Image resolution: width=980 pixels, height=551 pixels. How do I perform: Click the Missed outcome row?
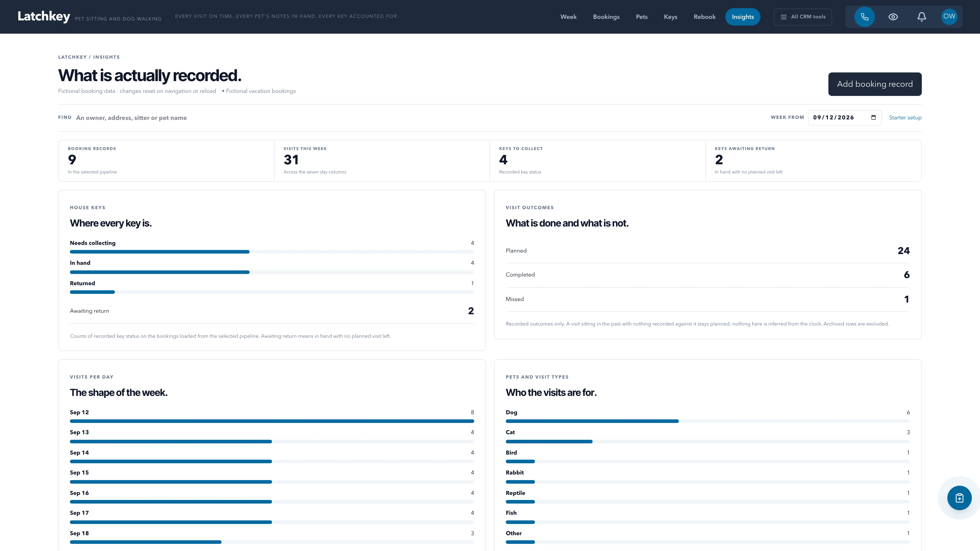(708, 299)
